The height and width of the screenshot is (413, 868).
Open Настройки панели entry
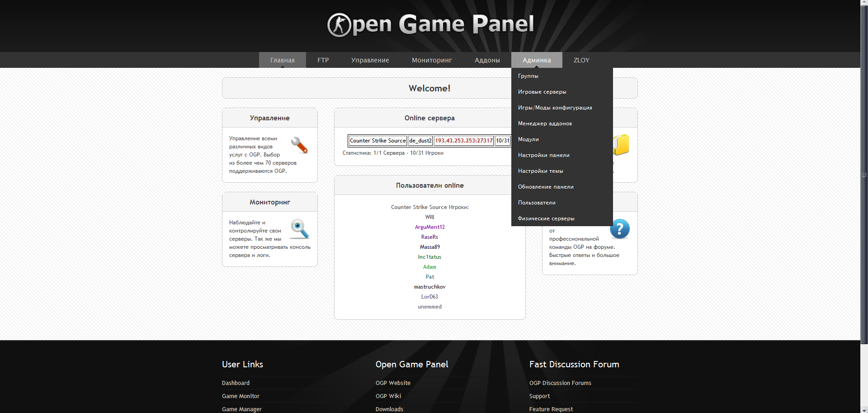562,155
